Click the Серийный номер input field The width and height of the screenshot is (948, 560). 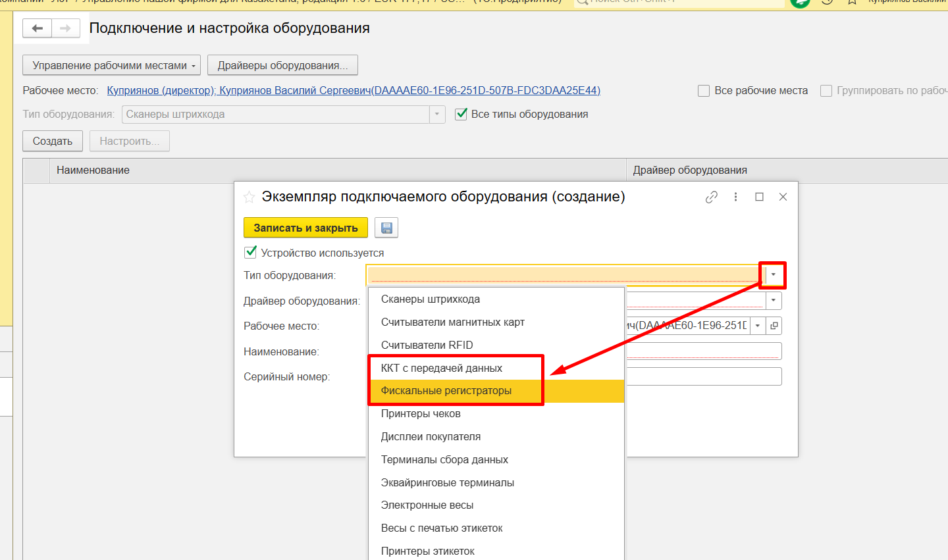tap(703, 376)
